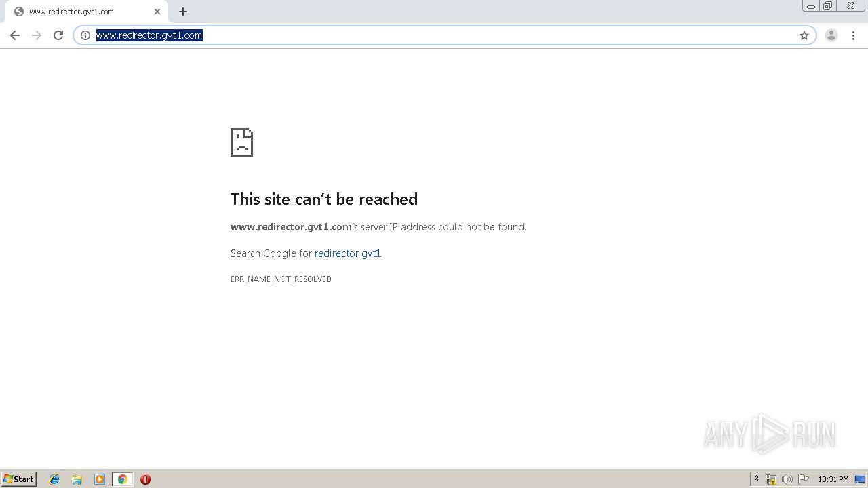Show hidden tray icons arrow
The image size is (868, 488).
coord(757,479)
